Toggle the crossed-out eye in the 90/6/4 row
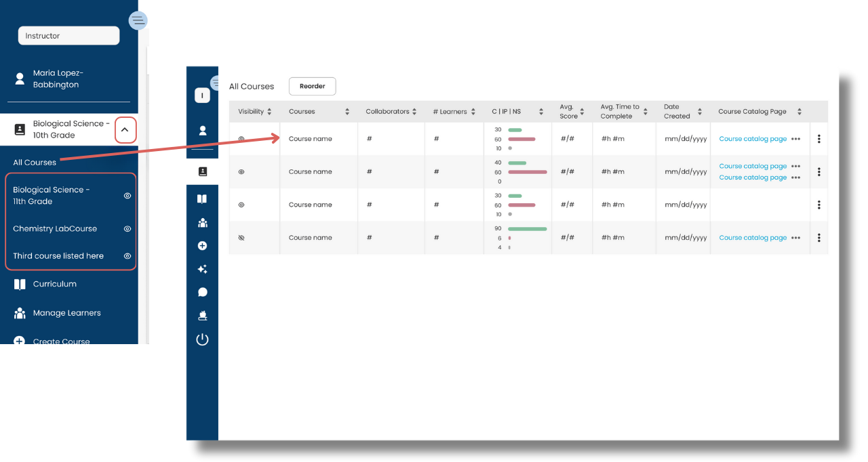The height and width of the screenshot is (462, 868). click(x=241, y=238)
